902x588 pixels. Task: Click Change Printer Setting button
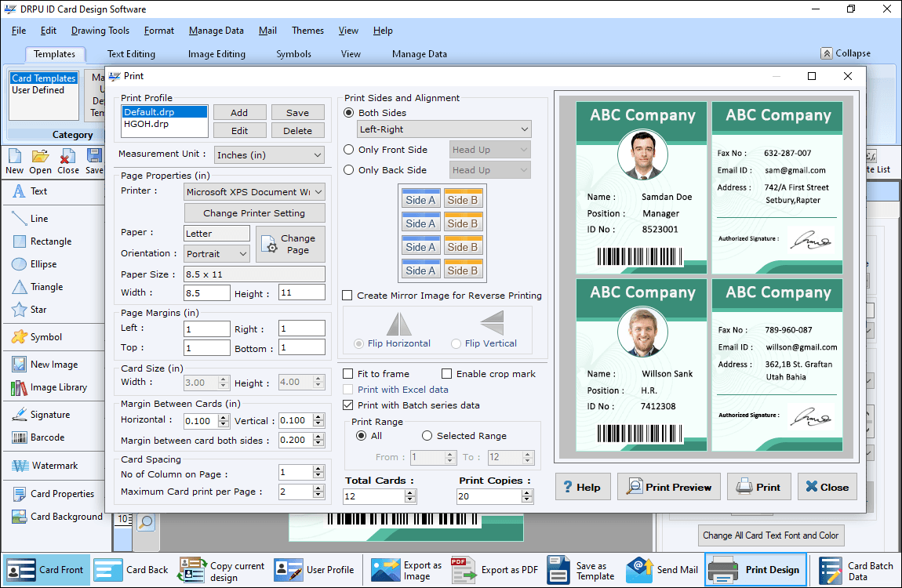click(254, 213)
